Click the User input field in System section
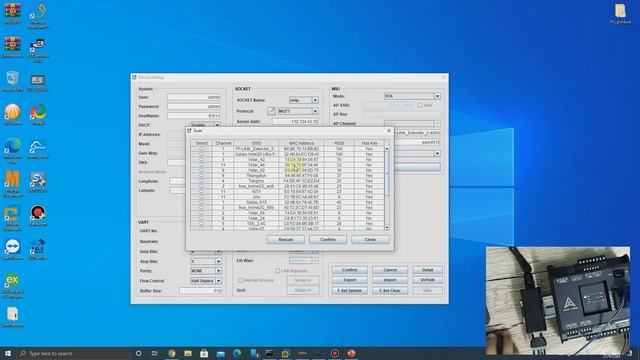640x360 pixels. 194,97
